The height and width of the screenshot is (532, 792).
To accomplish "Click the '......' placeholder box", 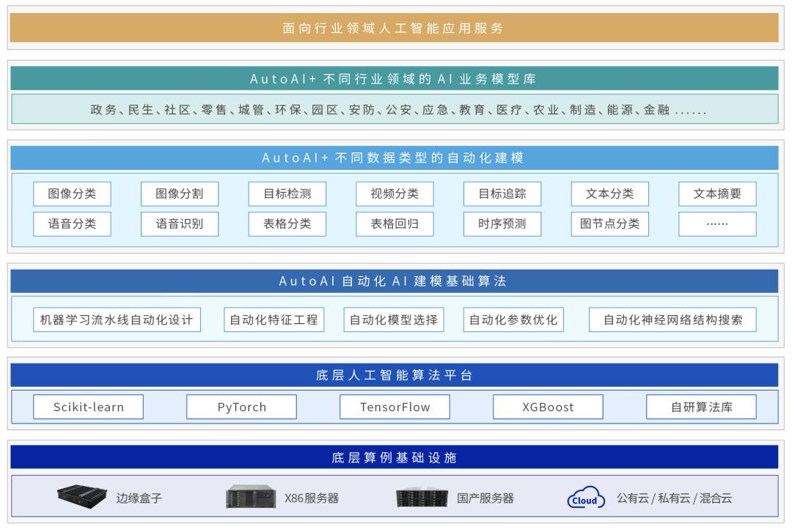I will pos(716,224).
